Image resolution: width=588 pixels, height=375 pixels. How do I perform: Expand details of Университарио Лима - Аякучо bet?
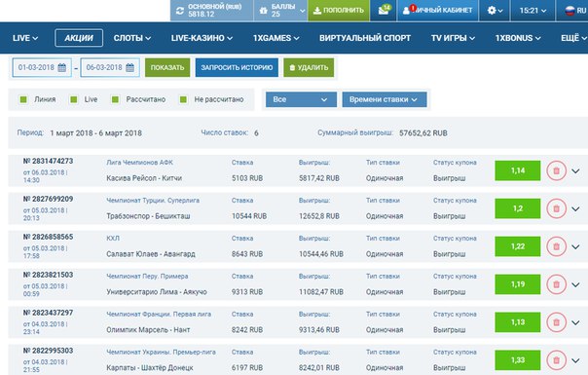[575, 285]
